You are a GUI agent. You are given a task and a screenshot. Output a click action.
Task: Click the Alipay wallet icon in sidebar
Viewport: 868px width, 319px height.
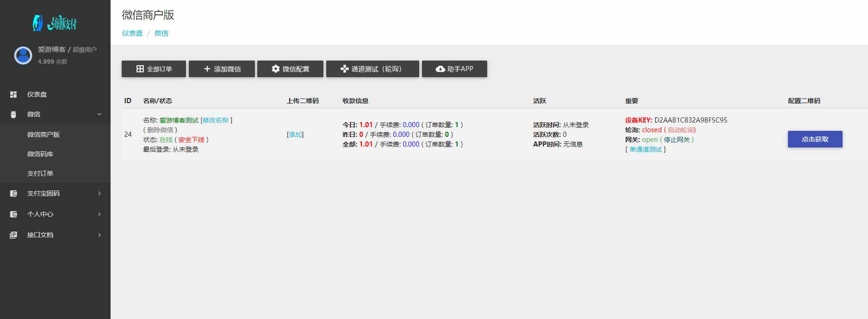[x=13, y=193]
